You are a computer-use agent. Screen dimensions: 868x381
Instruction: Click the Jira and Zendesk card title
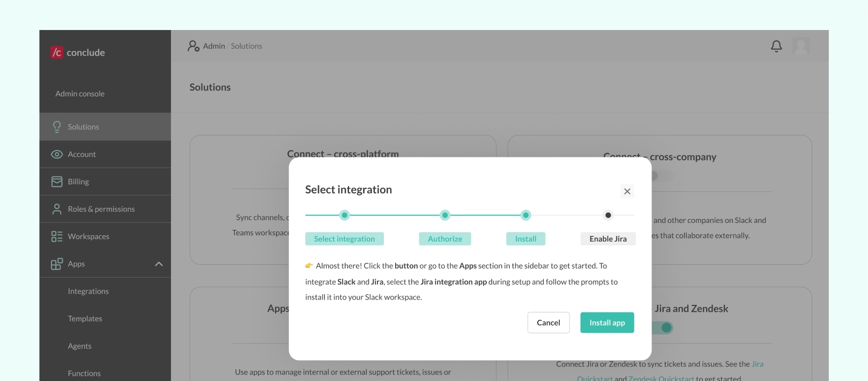pyautogui.click(x=691, y=308)
